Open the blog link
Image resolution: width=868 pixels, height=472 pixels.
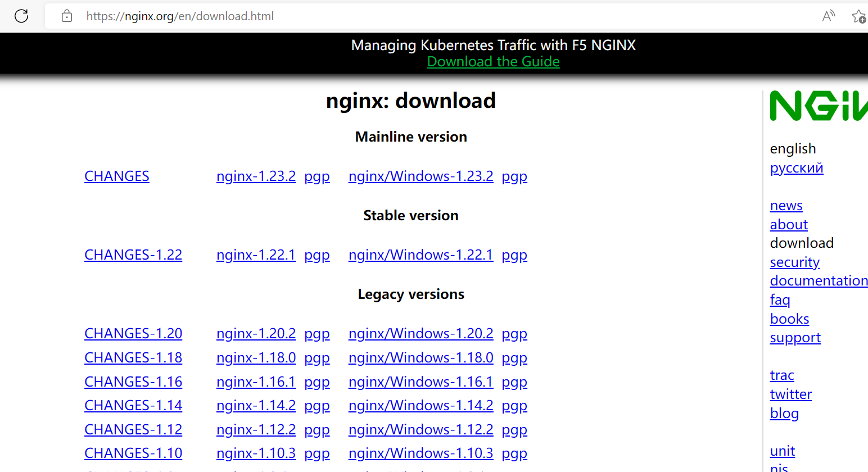pos(784,414)
